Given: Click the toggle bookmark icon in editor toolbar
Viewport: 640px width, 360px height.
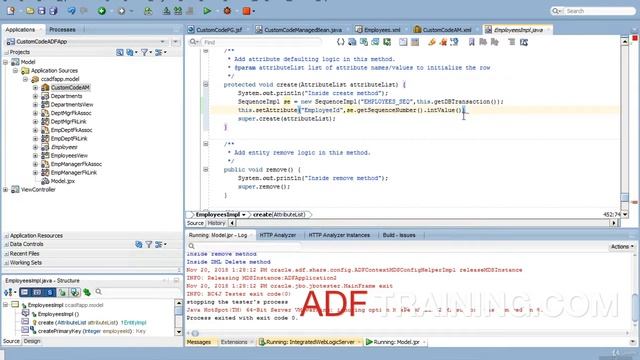Looking at the screenshot, I should [x=471, y=42].
